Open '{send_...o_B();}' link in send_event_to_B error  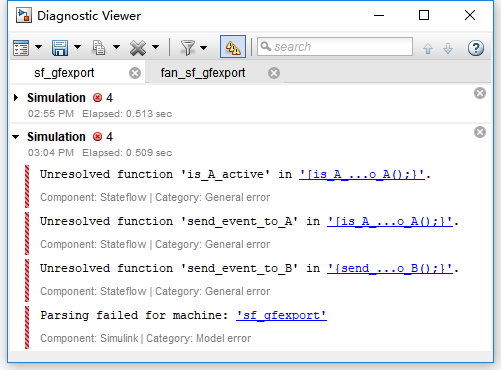click(390, 268)
